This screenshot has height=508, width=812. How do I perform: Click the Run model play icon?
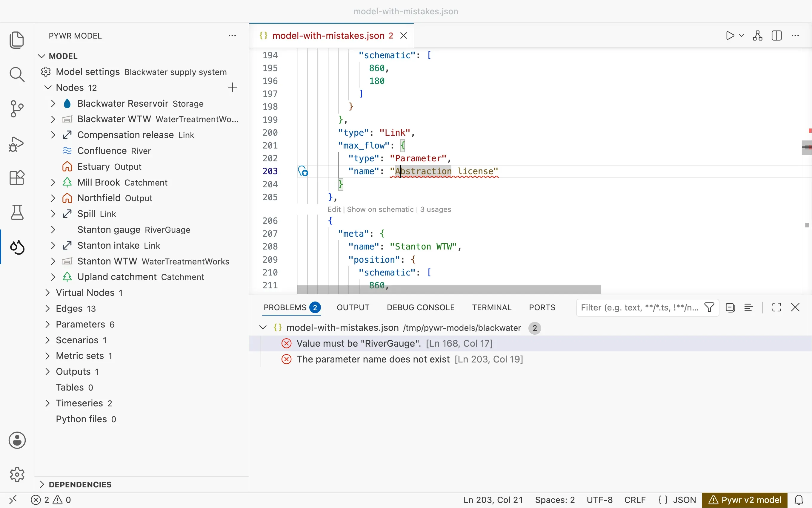730,36
